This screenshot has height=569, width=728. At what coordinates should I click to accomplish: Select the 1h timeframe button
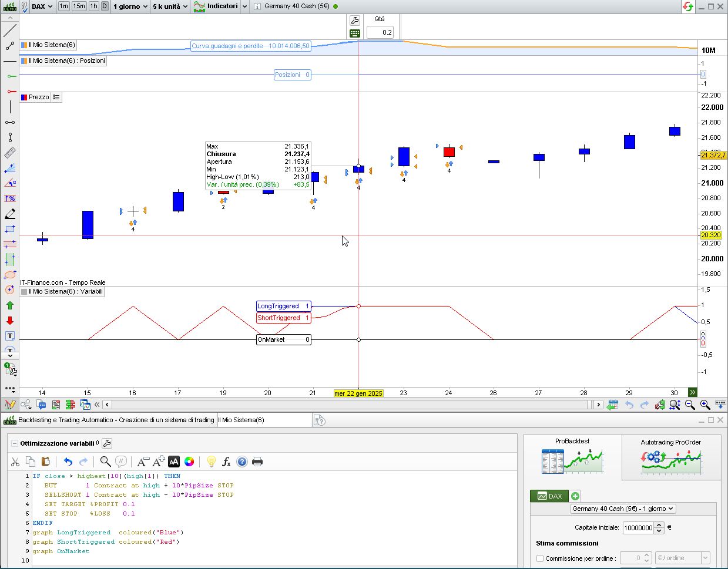(93, 6)
